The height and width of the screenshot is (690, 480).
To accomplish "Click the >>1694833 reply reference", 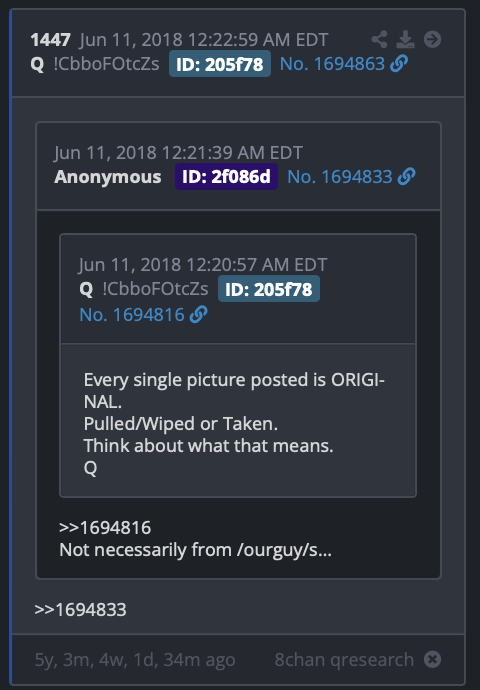I will 81,610.
